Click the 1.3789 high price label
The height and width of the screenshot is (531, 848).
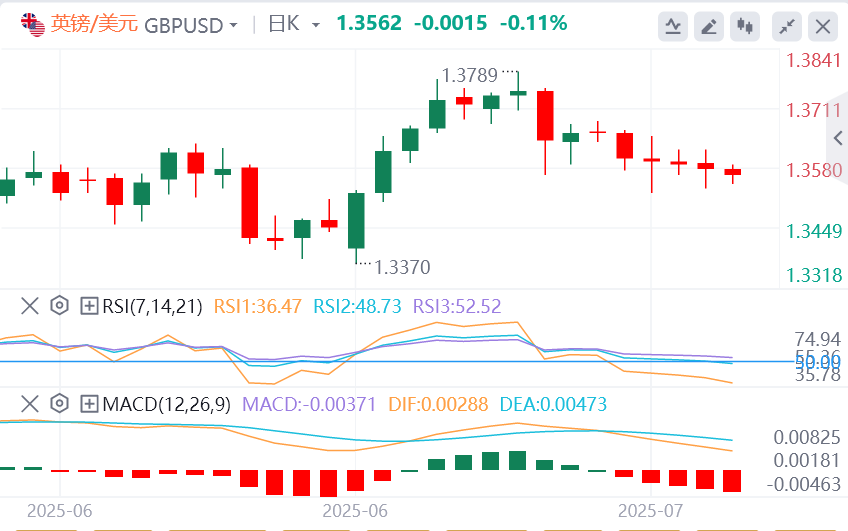click(x=469, y=75)
